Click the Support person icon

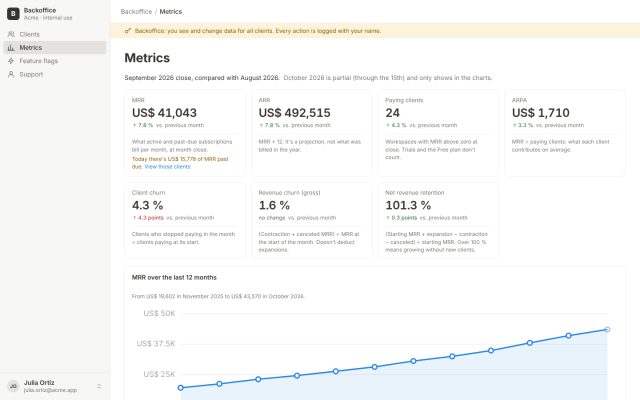click(11, 74)
